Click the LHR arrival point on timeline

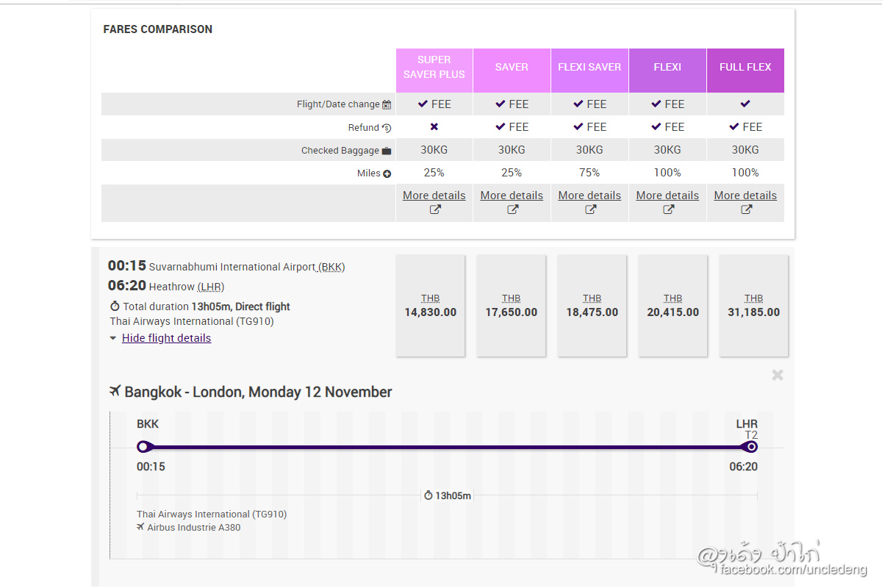coord(751,447)
